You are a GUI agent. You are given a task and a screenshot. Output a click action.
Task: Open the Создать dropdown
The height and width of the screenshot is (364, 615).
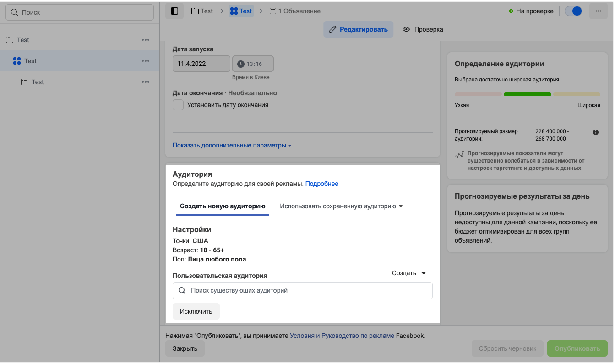[x=409, y=273]
